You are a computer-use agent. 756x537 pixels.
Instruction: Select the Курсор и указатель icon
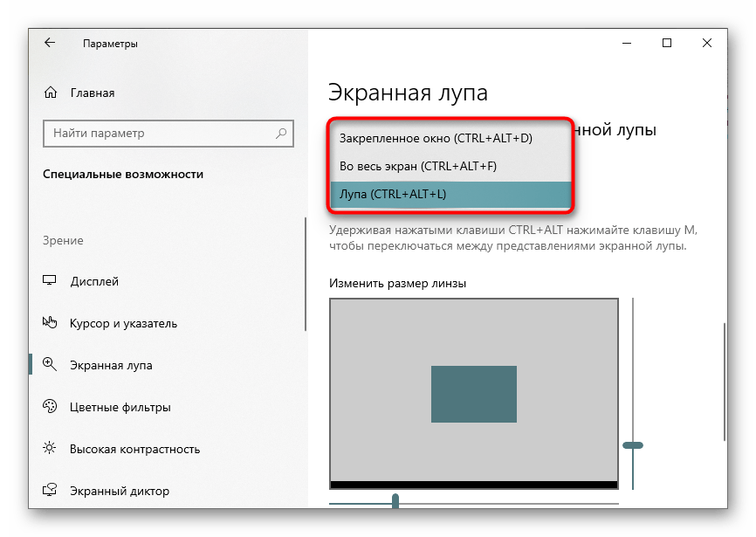click(50, 322)
